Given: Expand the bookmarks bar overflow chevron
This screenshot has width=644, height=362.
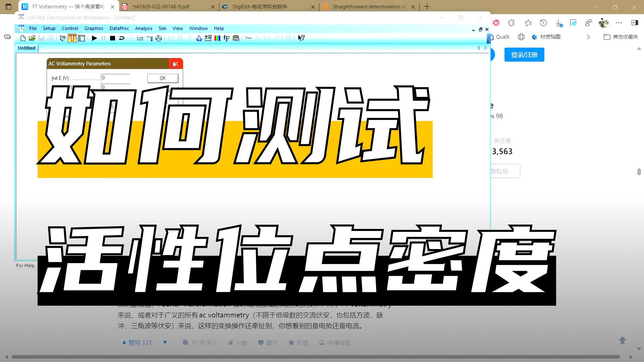Looking at the screenshot, I should [x=588, y=37].
